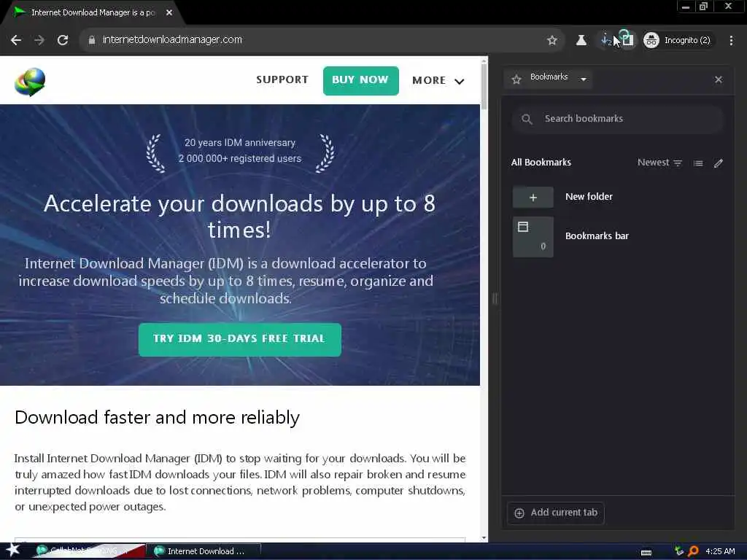Click '2 000 000+ registered users' text
The width and height of the screenshot is (747, 560).
click(240, 158)
